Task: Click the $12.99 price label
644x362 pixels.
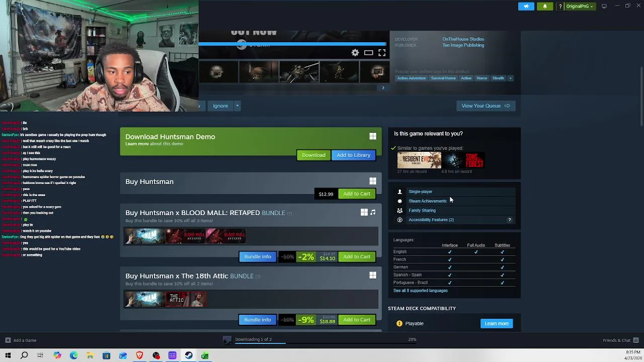Action: (x=326, y=194)
